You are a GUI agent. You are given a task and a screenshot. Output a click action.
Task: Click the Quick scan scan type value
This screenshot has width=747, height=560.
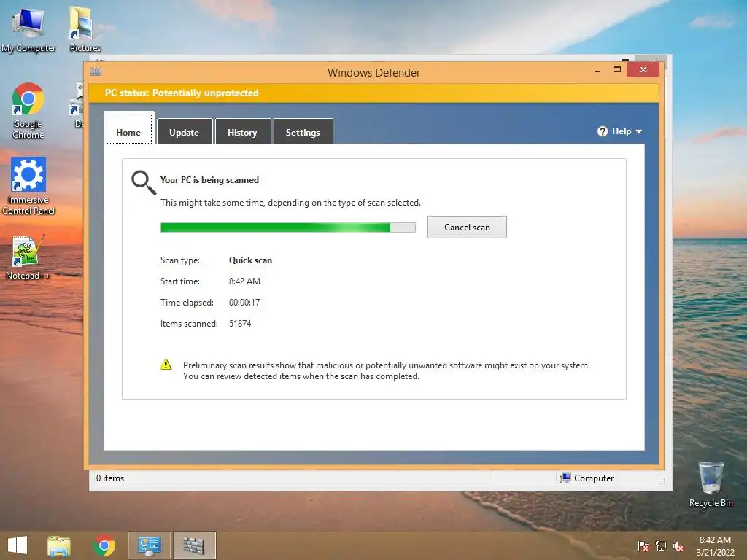[251, 260]
